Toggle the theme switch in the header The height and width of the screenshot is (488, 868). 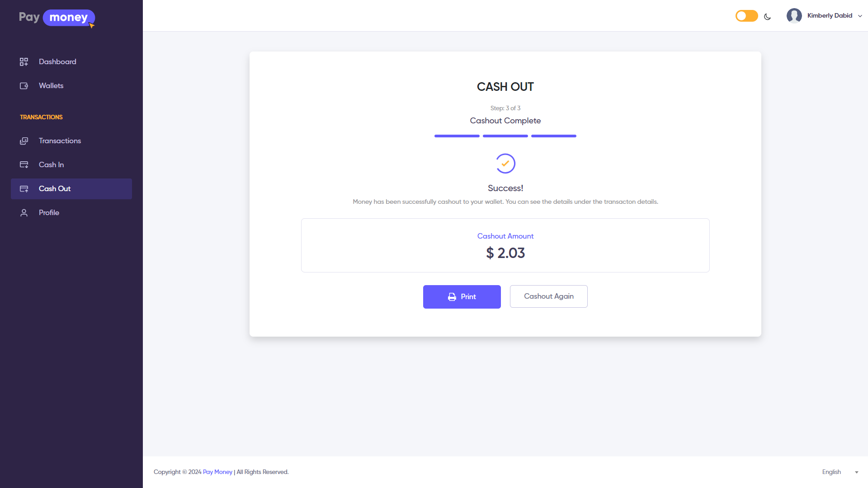pos(746,15)
